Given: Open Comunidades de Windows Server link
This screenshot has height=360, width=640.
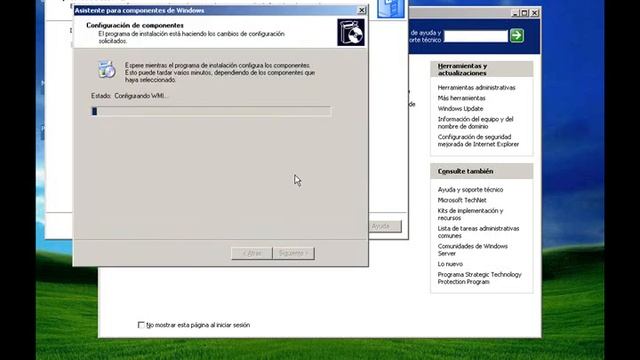Looking at the screenshot, I should pyautogui.click(x=473, y=249).
